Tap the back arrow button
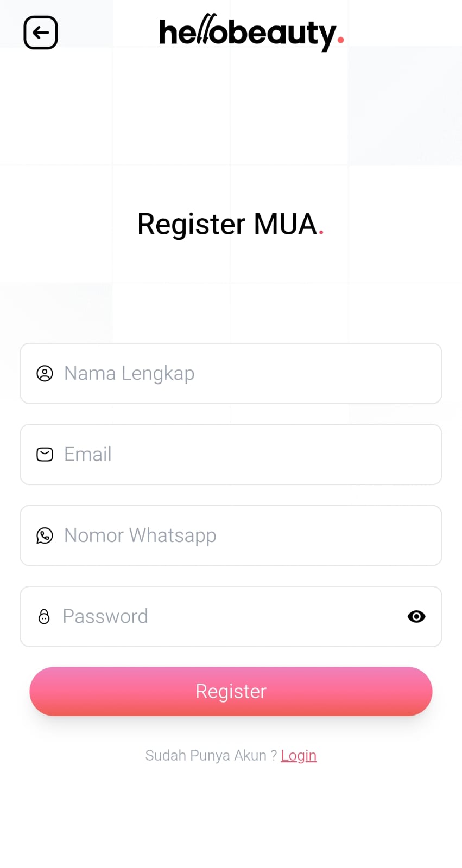Viewport: 462px width, 868px height. tap(41, 33)
